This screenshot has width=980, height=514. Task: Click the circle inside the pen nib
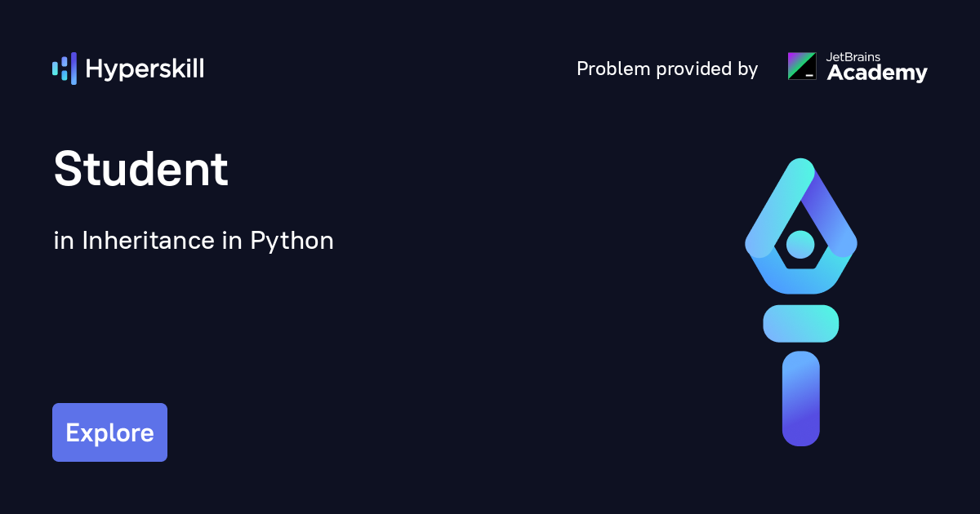800,243
